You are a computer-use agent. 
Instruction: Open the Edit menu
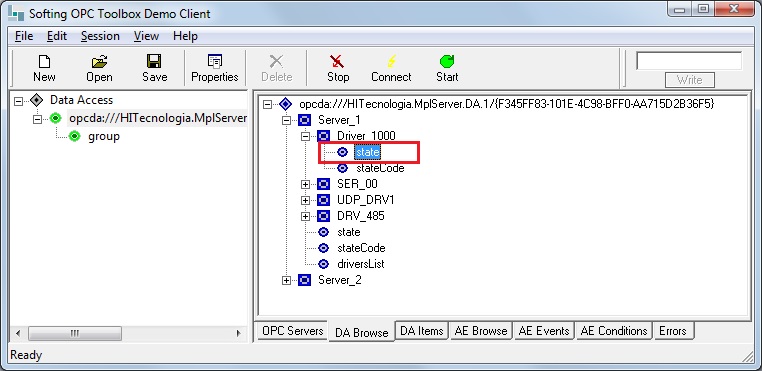57,36
